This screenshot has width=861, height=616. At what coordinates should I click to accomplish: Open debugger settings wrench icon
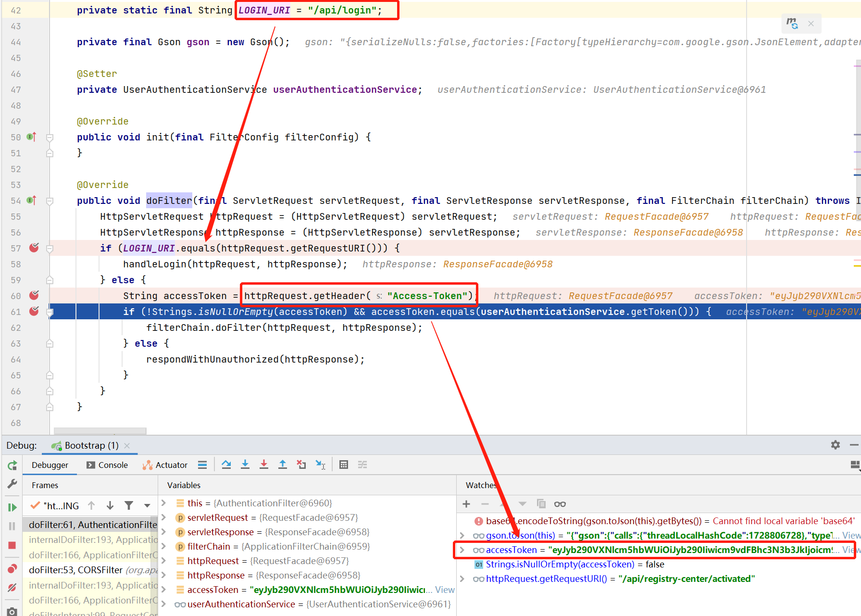coord(12,484)
